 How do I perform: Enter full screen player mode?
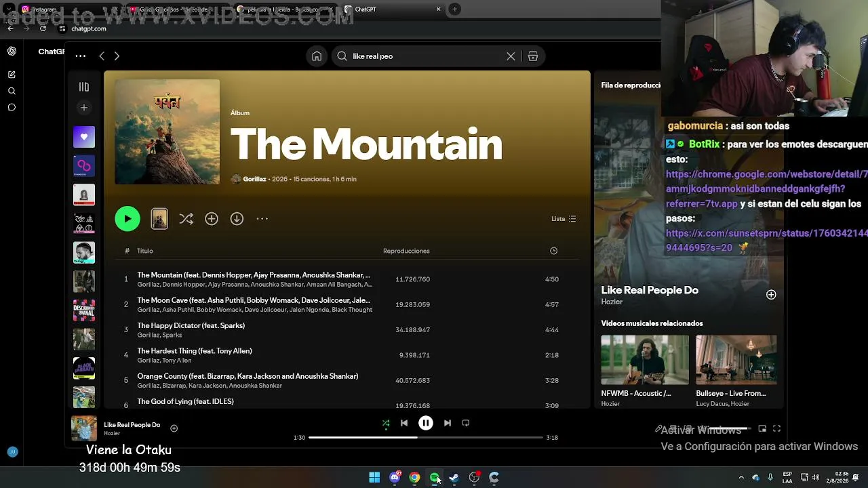(777, 428)
